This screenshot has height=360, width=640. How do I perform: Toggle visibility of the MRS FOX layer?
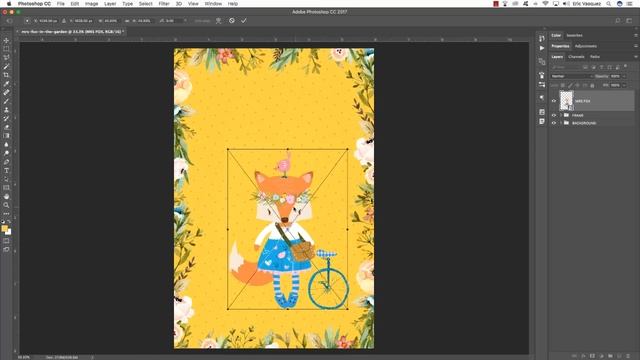click(x=554, y=101)
